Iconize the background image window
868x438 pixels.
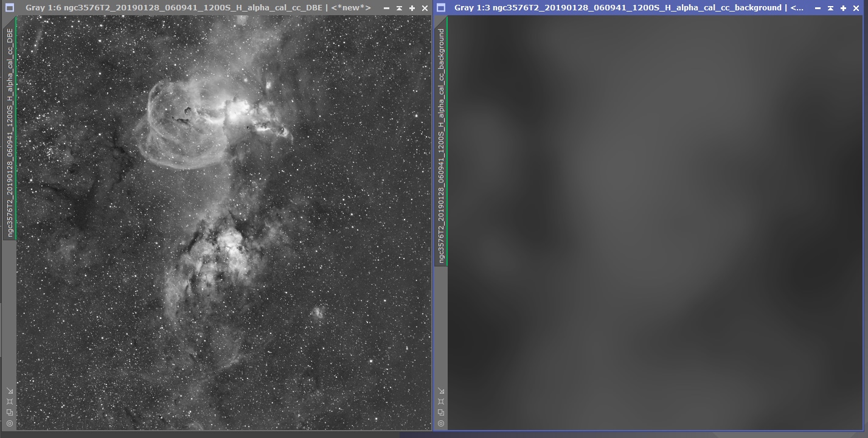point(818,8)
